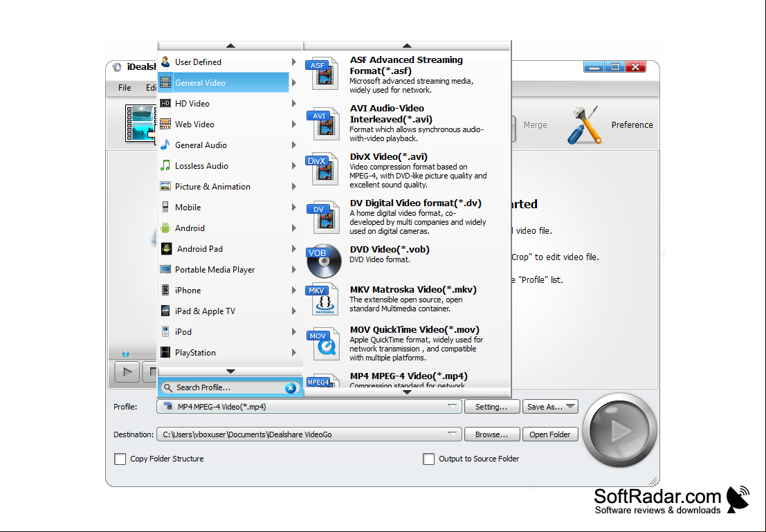Select MKV Matroska Video(*.mkv) title
This screenshot has height=532, width=766.
(413, 289)
